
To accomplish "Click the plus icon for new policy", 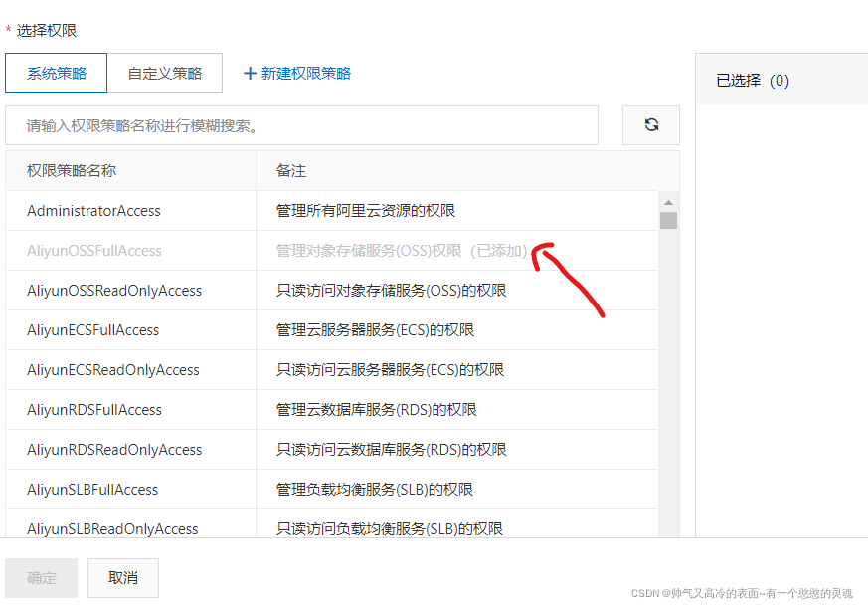I will [x=250, y=74].
